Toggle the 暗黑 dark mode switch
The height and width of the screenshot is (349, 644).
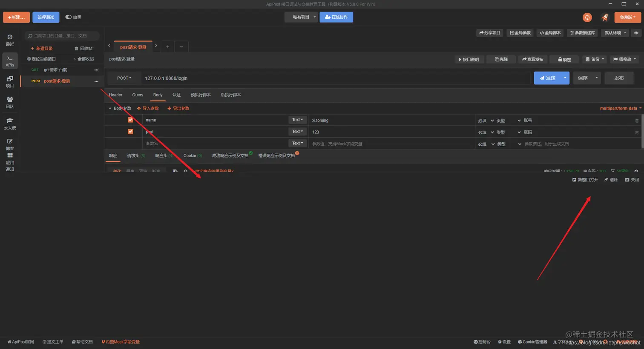point(68,17)
